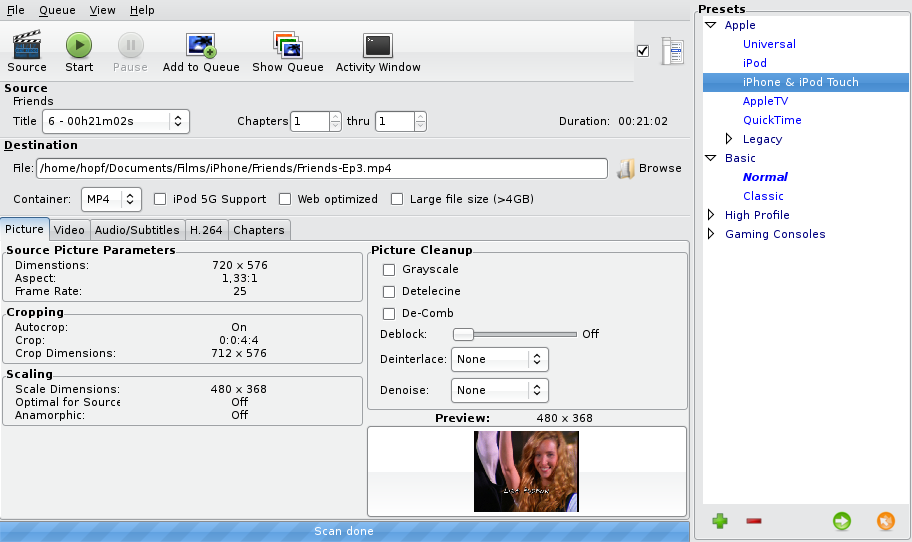The width and height of the screenshot is (912, 542).
Task: Remove preset with the red minus icon
Action: [754, 520]
